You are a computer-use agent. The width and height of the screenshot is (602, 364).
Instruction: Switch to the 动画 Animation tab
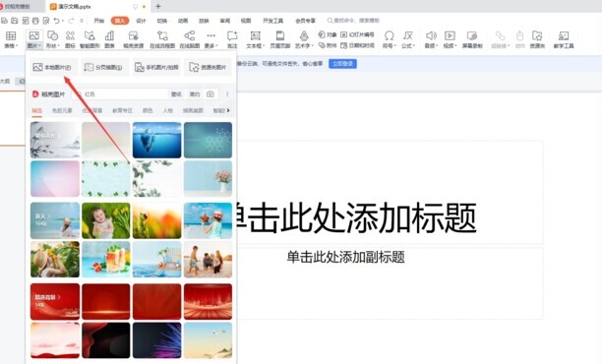(x=183, y=21)
